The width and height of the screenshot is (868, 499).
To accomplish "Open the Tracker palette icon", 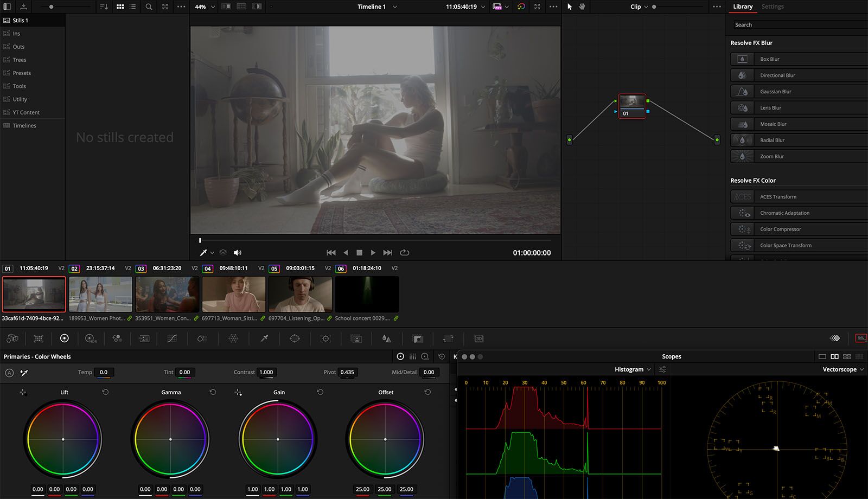I will click(x=325, y=338).
